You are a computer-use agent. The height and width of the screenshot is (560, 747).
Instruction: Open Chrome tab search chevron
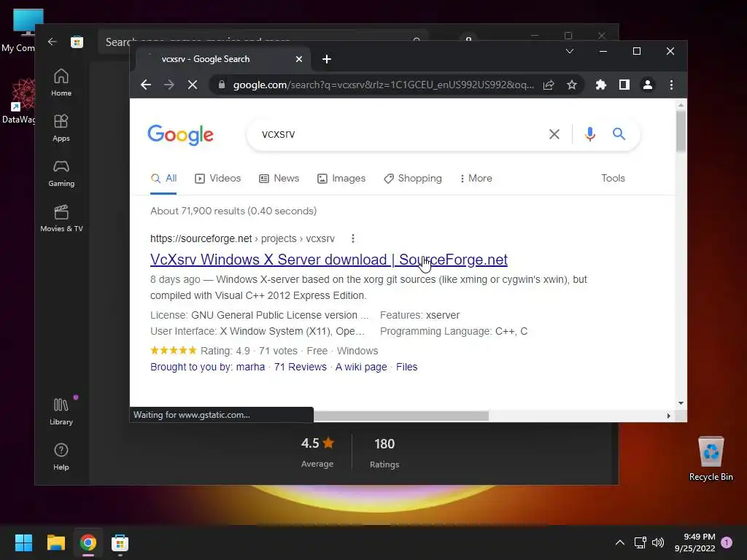tap(569, 51)
